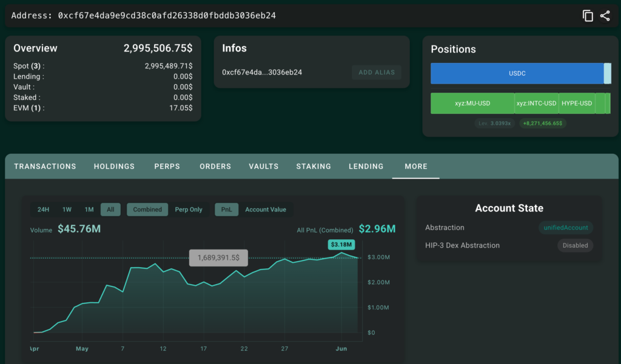Click the blue USDC position bar
The height and width of the screenshot is (364, 621).
[x=517, y=74]
